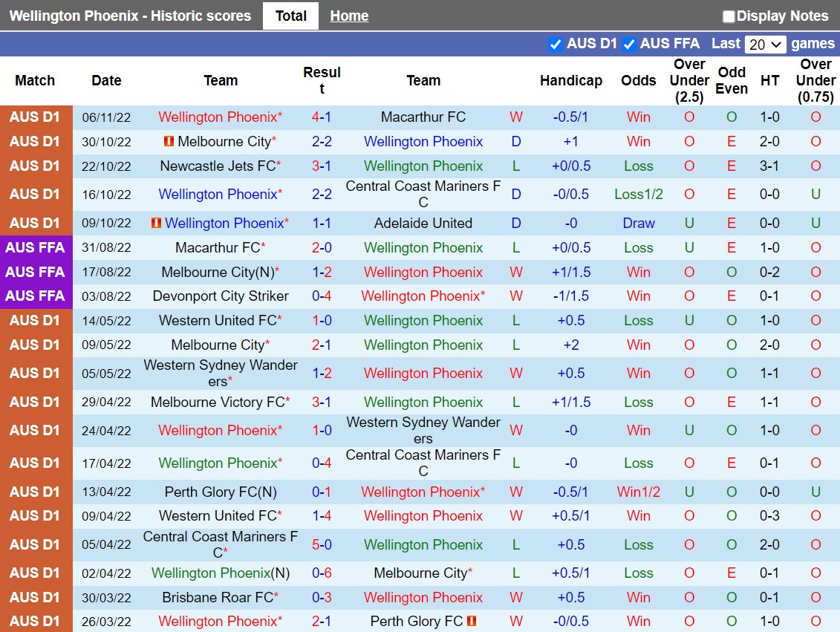Viewport: 840px width, 632px height.
Task: Open the Adelaide United team link
Action: click(423, 224)
